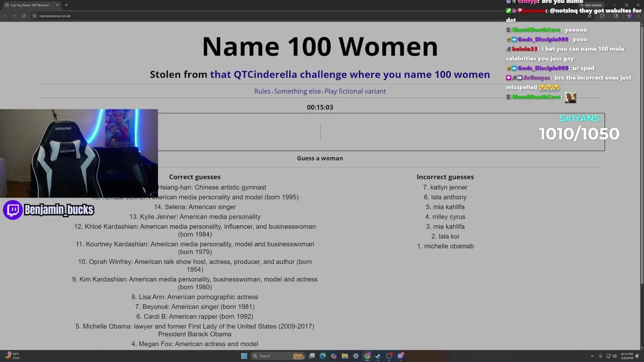Image resolution: width=644 pixels, height=362 pixels.
Task: Click the microphone tray icon
Action: pos(600,356)
